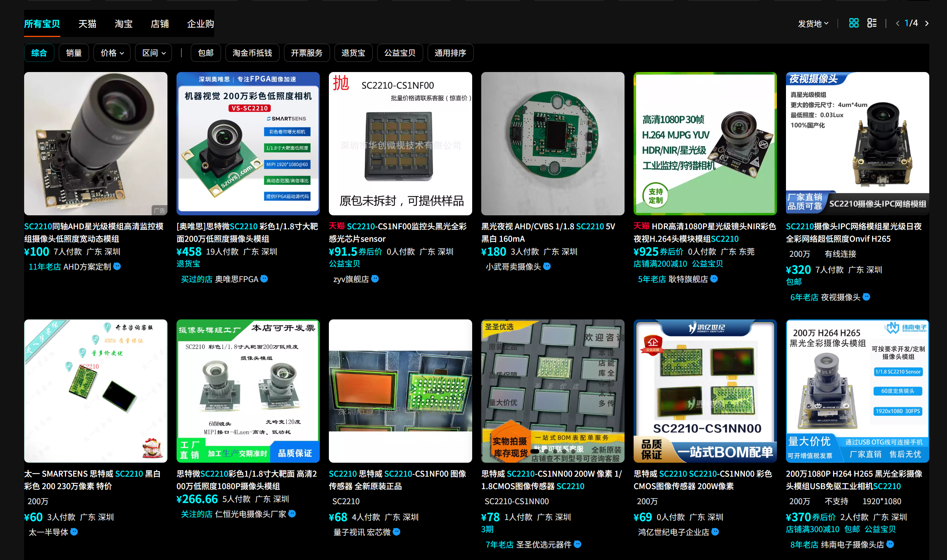Select 综合 sorting option
Screen dimensions: 947x560
coord(39,53)
